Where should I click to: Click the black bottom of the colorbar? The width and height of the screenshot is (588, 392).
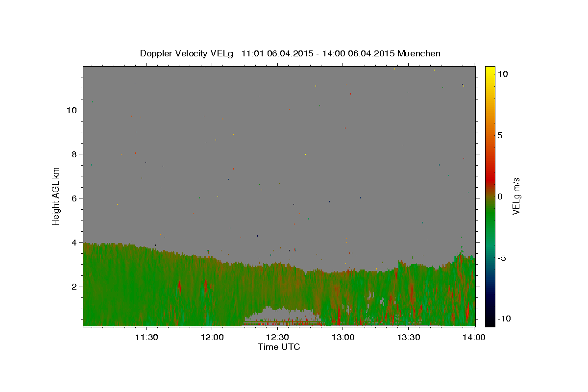coord(490,321)
